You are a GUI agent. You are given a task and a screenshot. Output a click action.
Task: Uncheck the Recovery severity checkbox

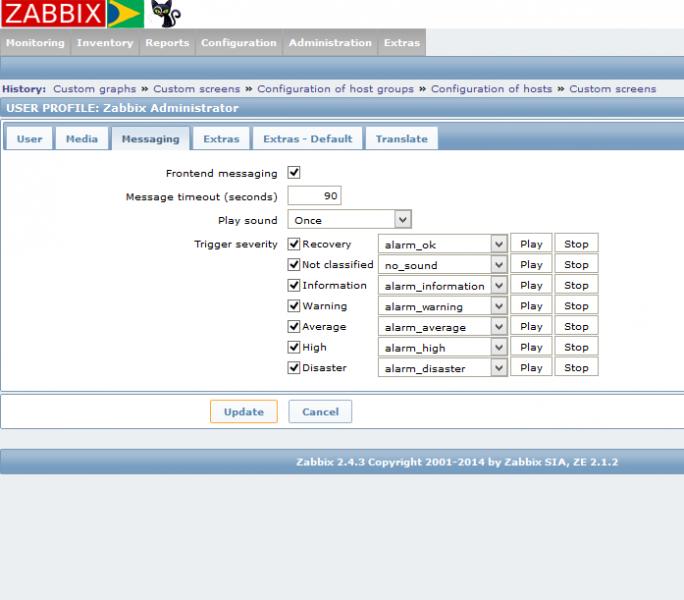pos(294,243)
